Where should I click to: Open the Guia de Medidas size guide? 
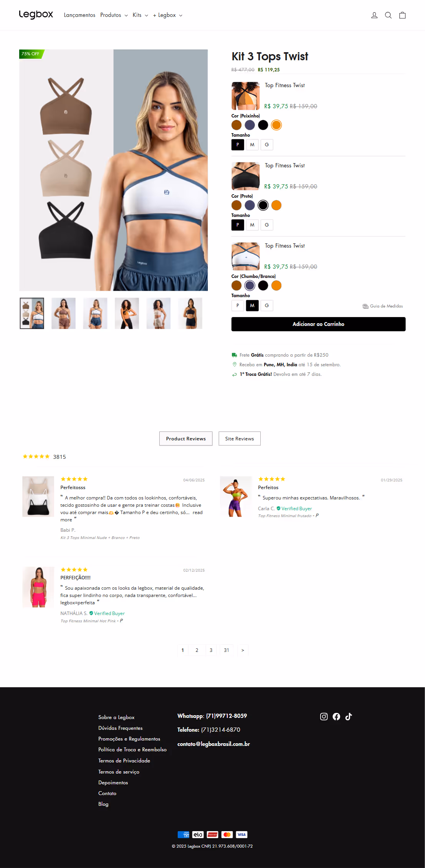[383, 306]
